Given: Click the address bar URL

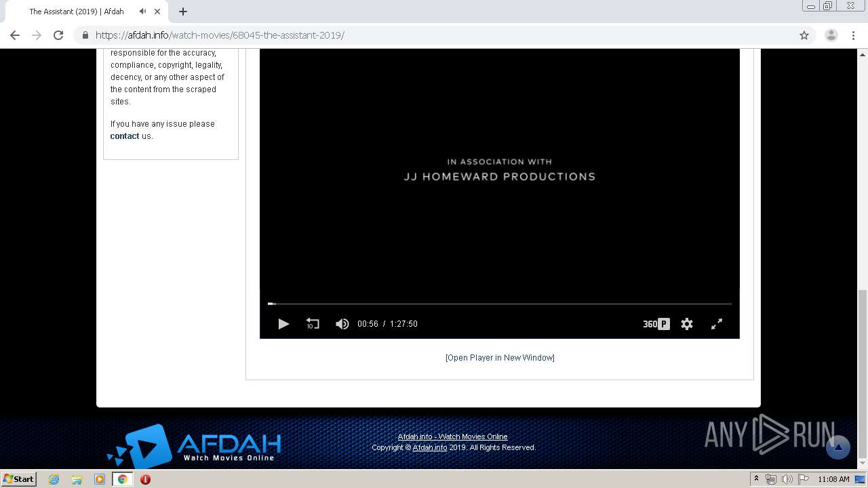Looking at the screenshot, I should [x=220, y=35].
